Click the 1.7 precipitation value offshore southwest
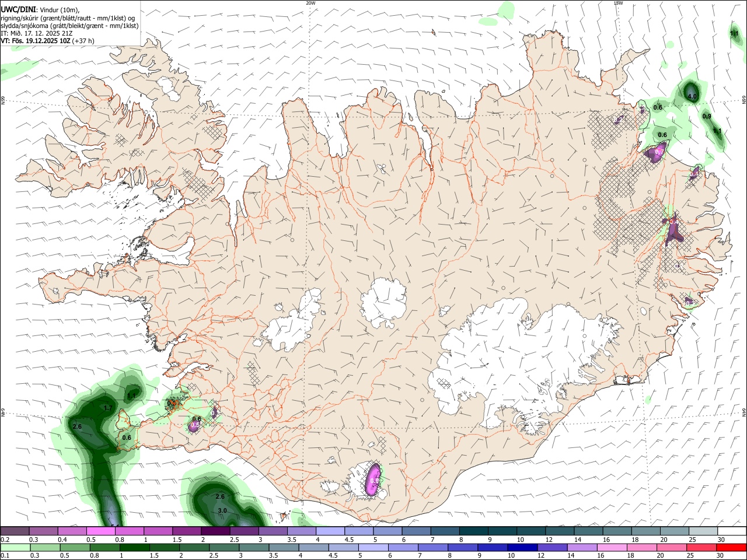747x560 pixels. pyautogui.click(x=107, y=408)
